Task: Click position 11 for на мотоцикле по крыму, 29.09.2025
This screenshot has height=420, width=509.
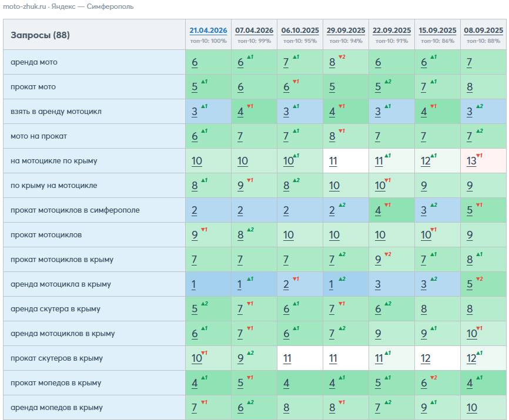Action: 333,161
